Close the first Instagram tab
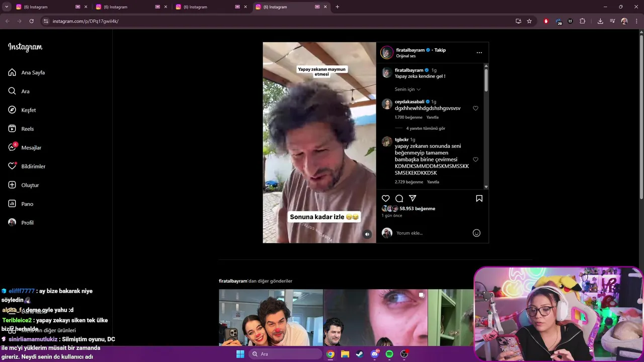 pos(86,7)
